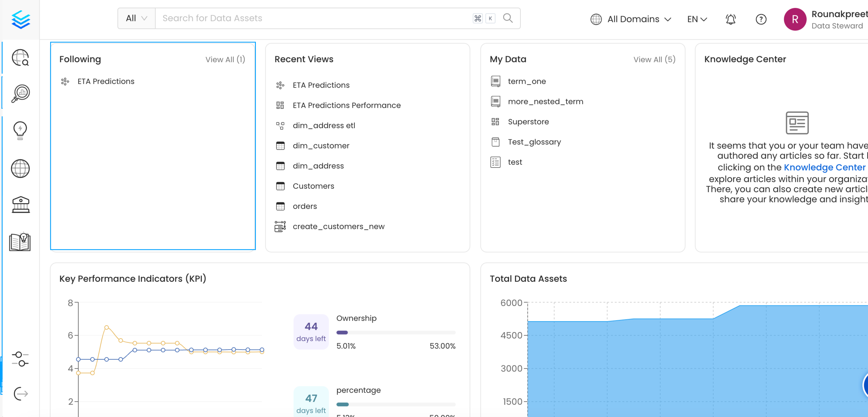
Task: Click the search magnifier in the search bar
Action: 507,18
